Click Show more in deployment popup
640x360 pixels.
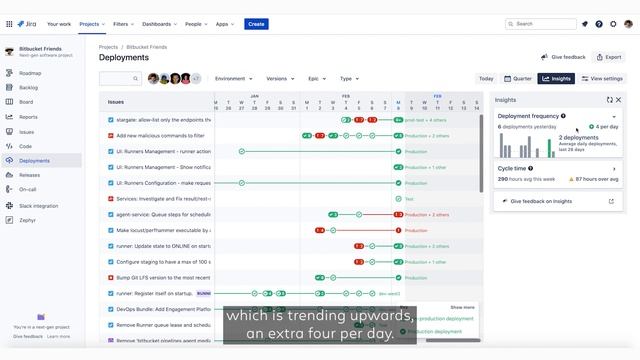(x=462, y=307)
